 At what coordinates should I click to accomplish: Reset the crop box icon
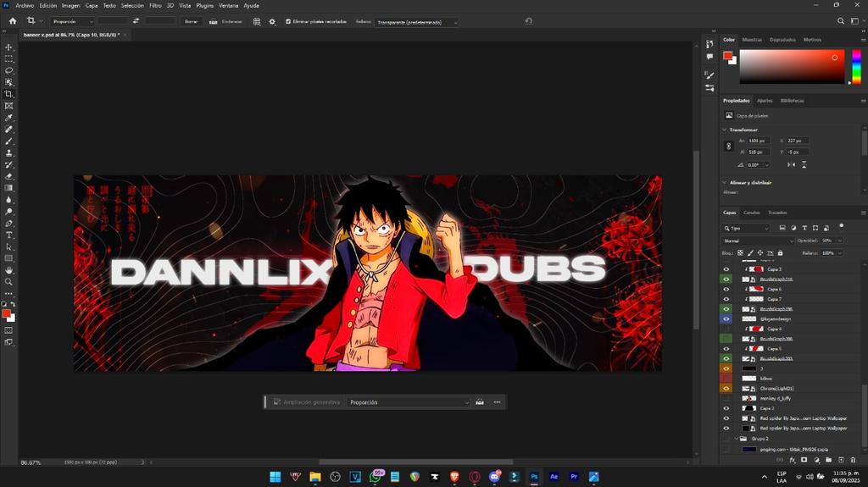(x=529, y=21)
